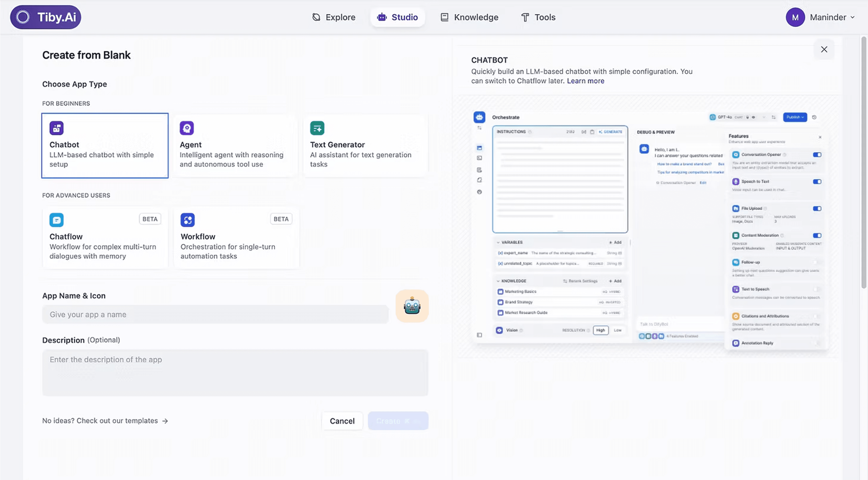Open the Knowledge section
Image resolution: width=868 pixels, height=480 pixels.
pos(469,17)
